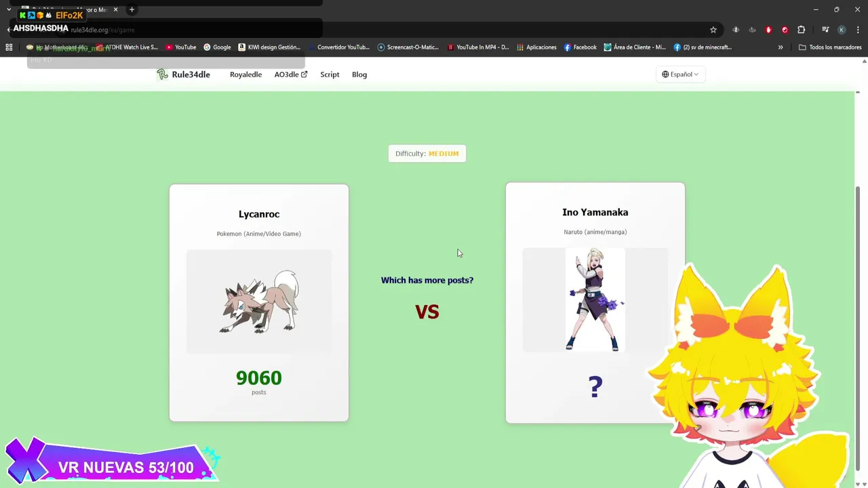
Task: Open the Chrome profile avatar K
Action: pos(842,30)
